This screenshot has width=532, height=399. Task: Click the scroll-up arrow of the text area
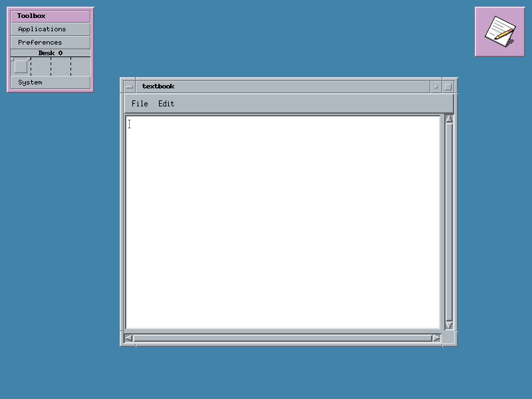pyautogui.click(x=449, y=120)
